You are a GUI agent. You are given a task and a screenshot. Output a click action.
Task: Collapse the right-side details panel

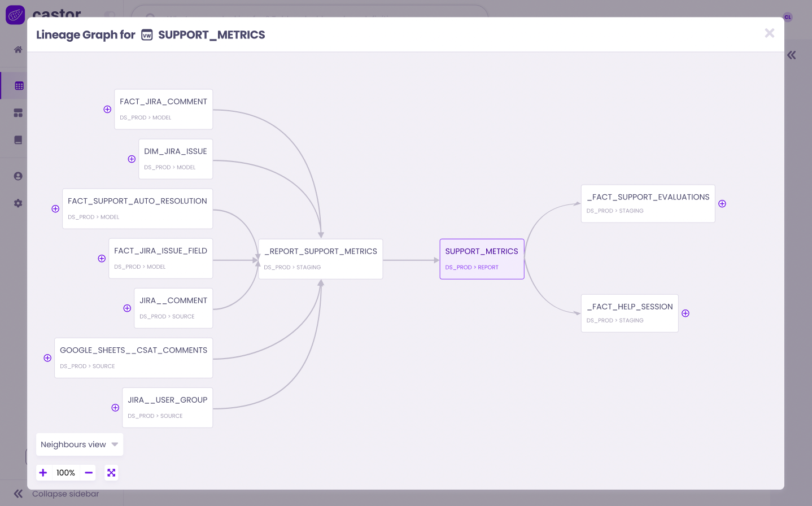(x=791, y=55)
